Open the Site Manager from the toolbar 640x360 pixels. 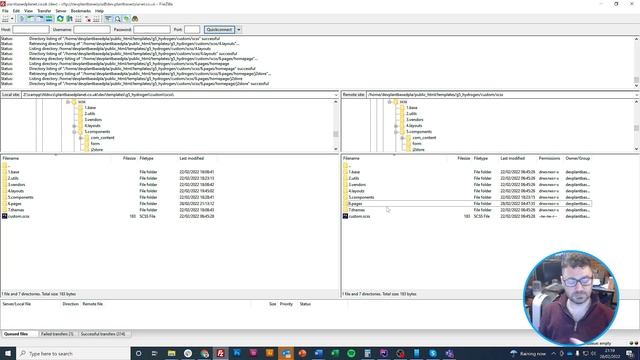click(x=5, y=19)
